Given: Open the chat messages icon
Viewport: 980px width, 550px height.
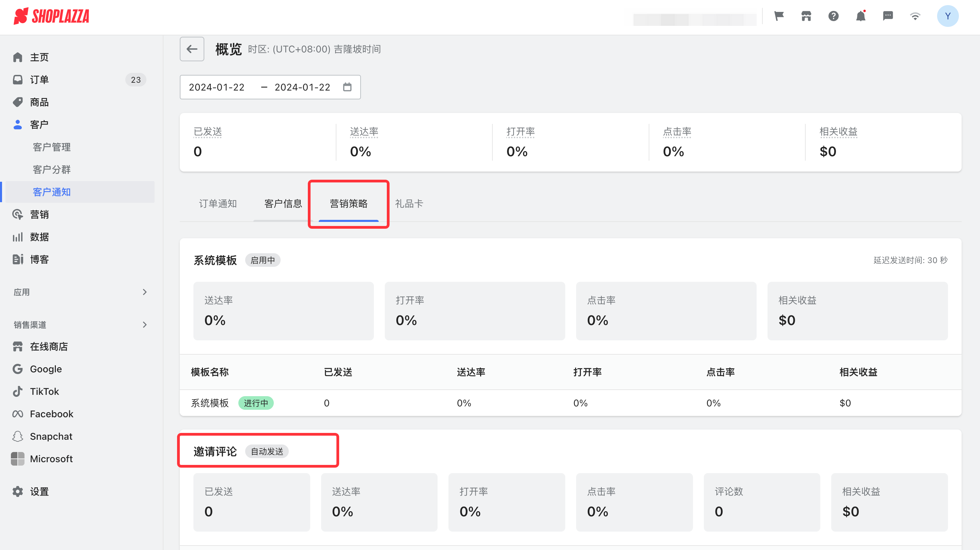Looking at the screenshot, I should (x=888, y=16).
